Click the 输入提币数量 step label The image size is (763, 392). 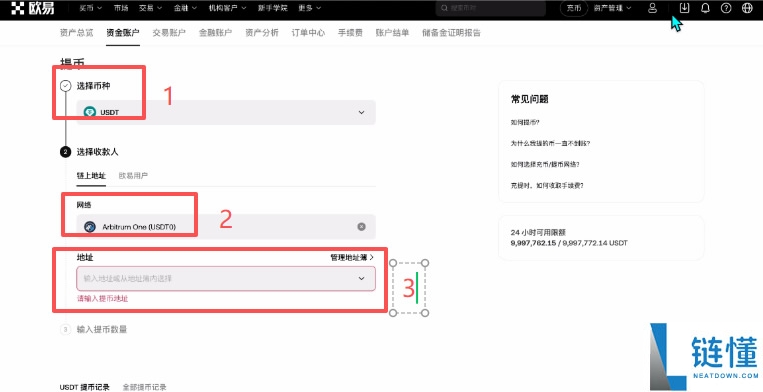click(102, 330)
